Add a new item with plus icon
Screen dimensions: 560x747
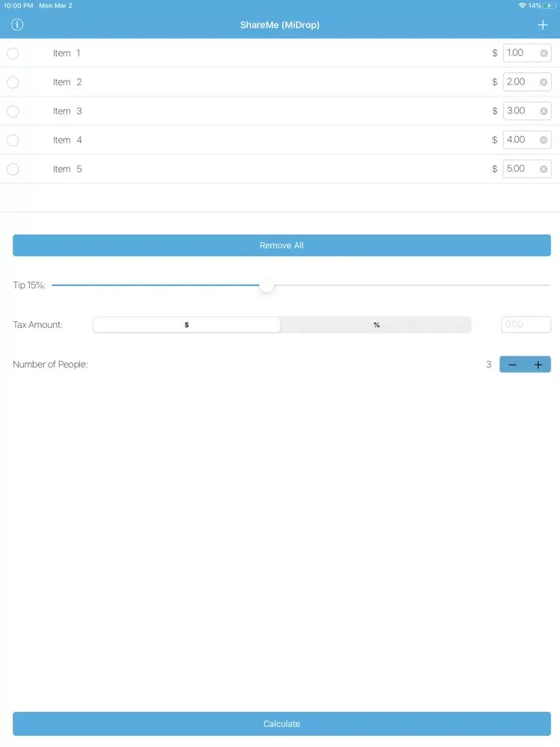[x=542, y=25]
